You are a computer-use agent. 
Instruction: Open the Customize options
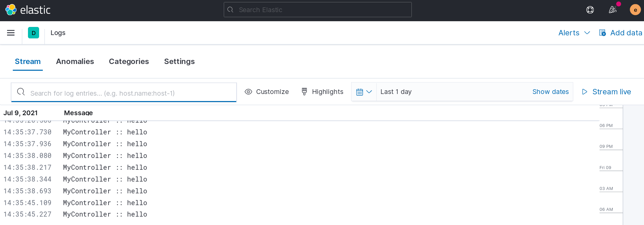(x=267, y=92)
